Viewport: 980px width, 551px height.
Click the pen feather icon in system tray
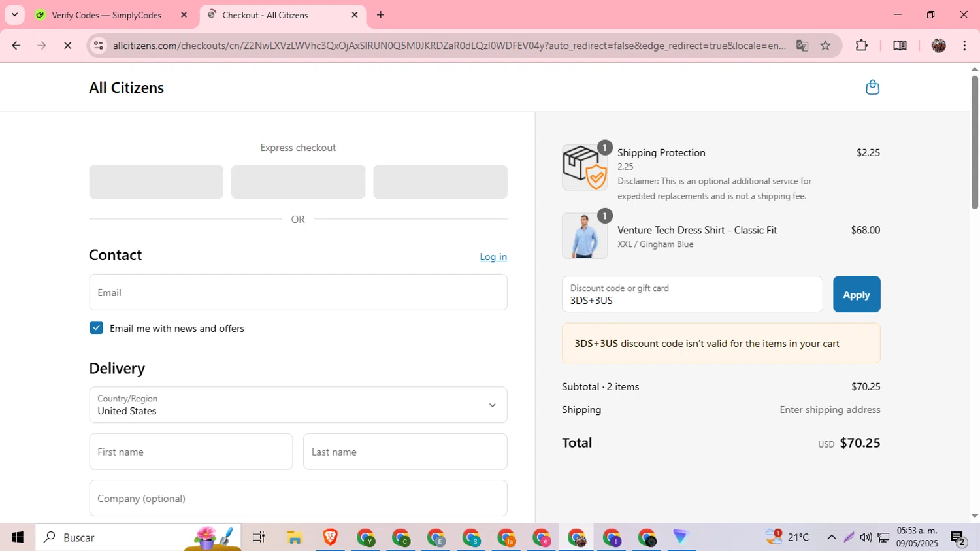849,537
